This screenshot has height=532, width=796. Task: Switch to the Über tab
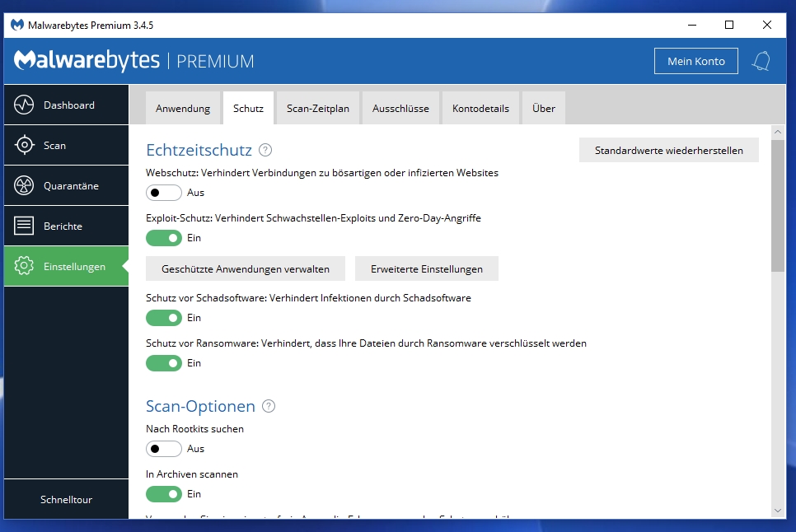tap(544, 108)
